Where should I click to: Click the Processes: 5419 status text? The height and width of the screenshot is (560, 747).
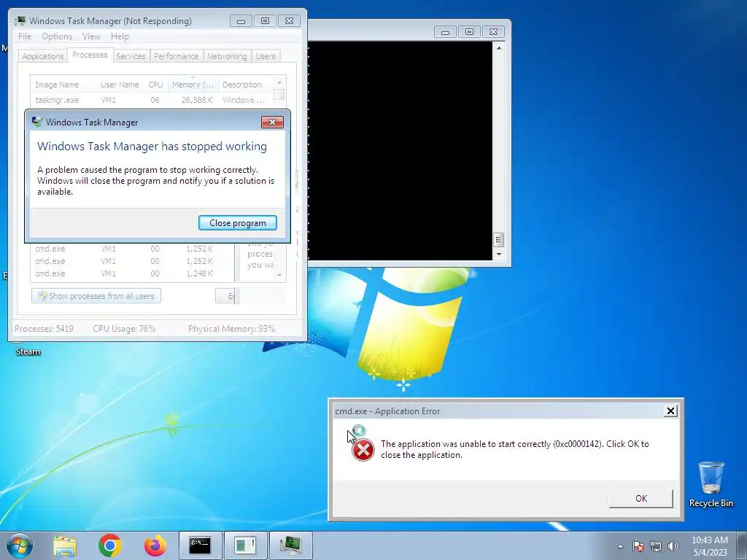pos(44,329)
